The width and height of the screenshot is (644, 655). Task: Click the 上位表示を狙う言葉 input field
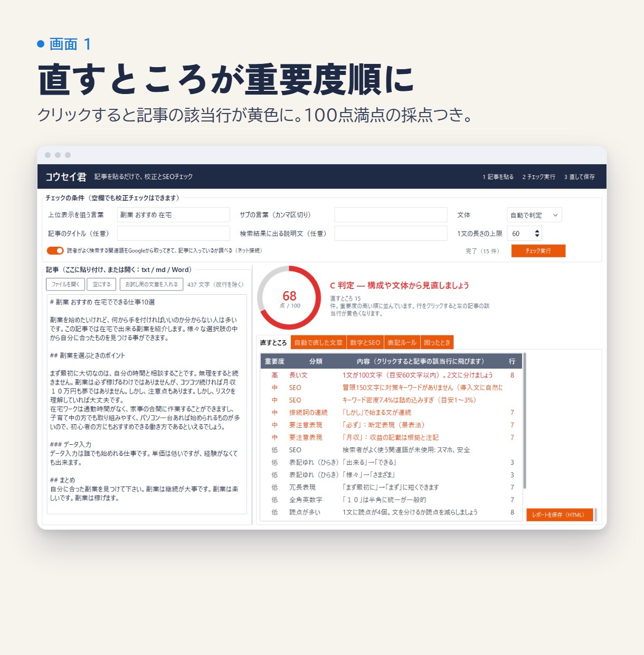click(173, 214)
